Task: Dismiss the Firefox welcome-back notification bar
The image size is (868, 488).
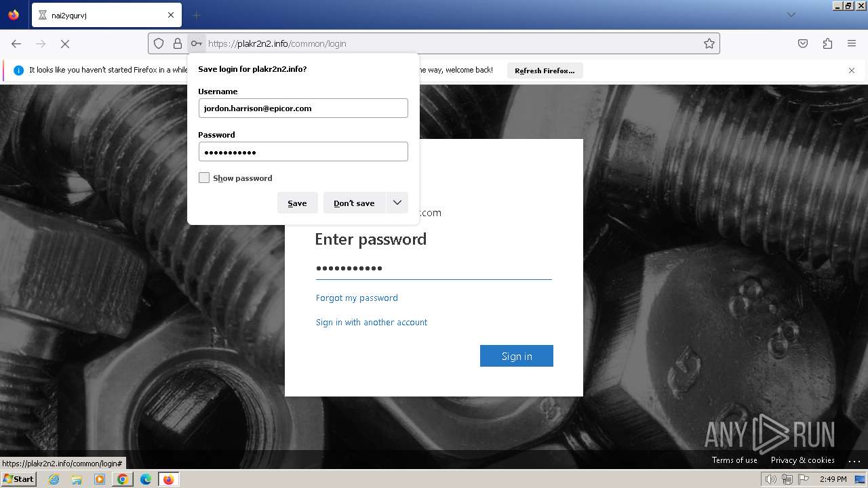Action: point(852,70)
